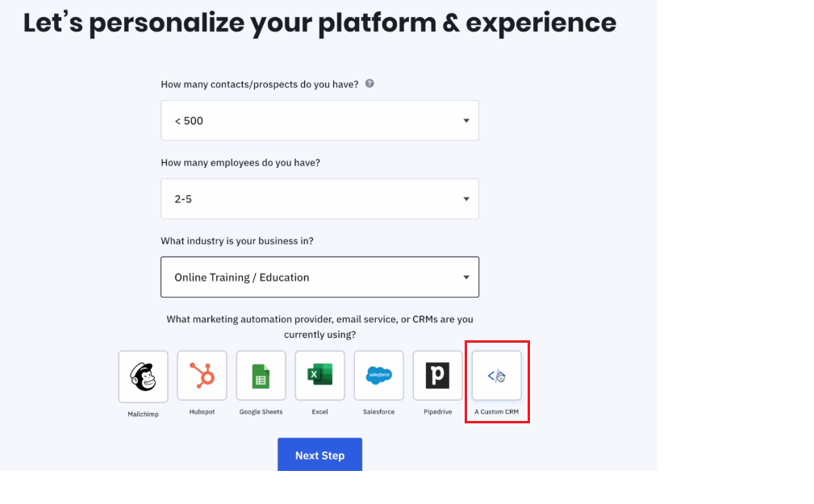Click the arrow on the contacts dropdown
814x504 pixels.
click(466, 120)
